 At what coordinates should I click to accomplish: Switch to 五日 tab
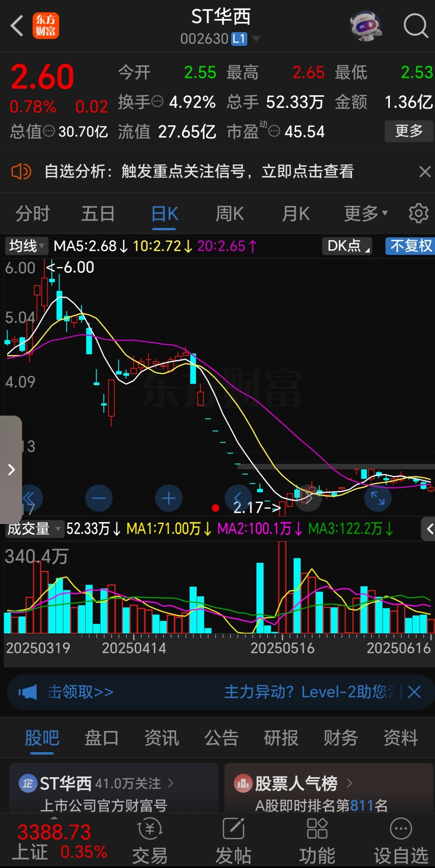click(98, 214)
